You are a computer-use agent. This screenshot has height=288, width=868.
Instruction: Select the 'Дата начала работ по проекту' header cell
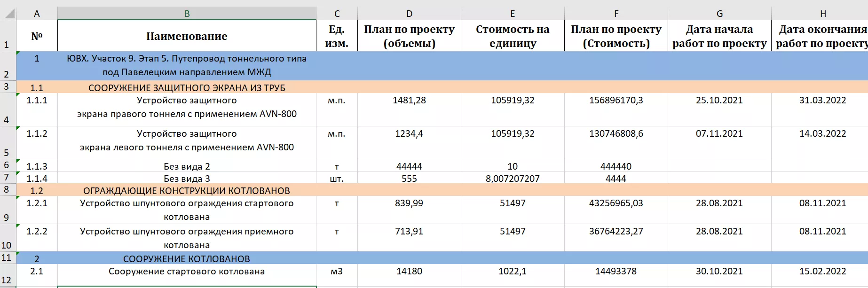[x=719, y=36]
